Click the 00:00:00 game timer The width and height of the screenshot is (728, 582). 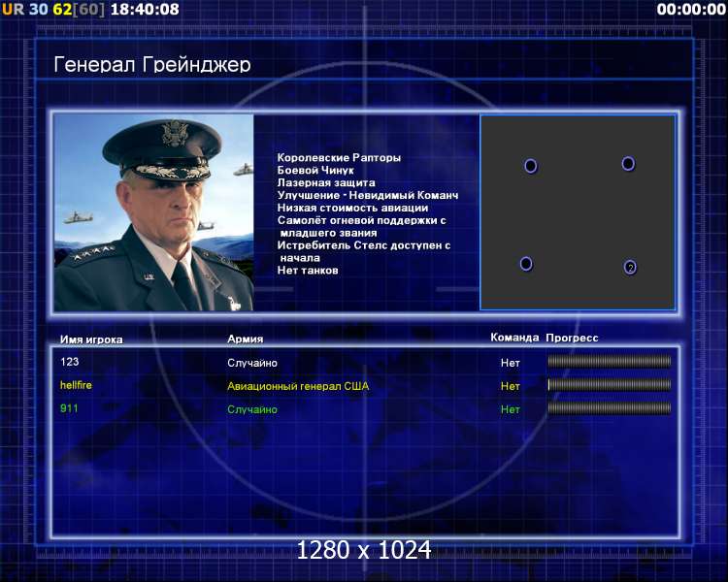(691, 10)
